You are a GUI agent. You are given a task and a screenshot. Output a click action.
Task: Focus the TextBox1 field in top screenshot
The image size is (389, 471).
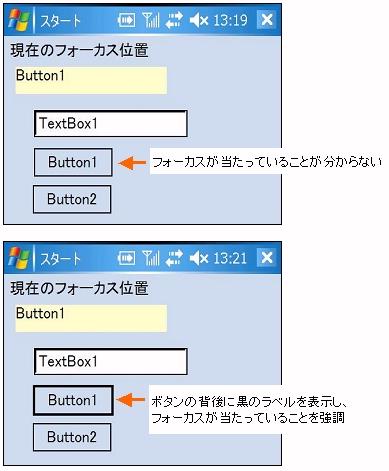(x=111, y=124)
